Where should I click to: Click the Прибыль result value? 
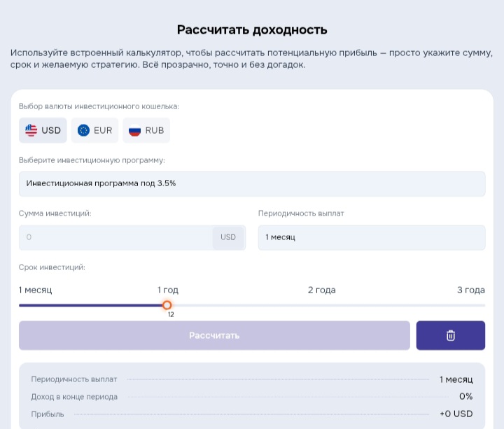point(456,414)
